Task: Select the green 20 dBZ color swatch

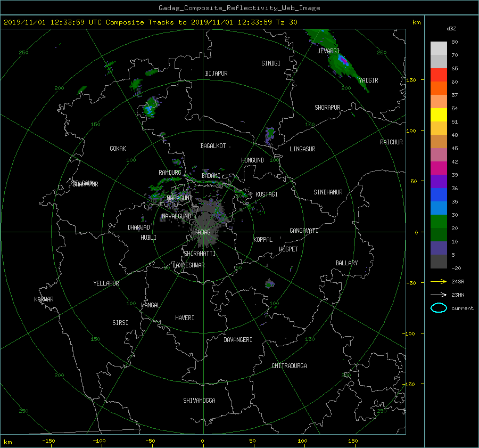Action: 439,222
